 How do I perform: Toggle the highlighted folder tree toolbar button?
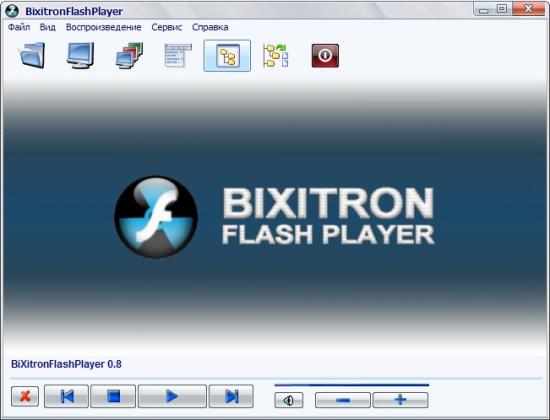227,55
